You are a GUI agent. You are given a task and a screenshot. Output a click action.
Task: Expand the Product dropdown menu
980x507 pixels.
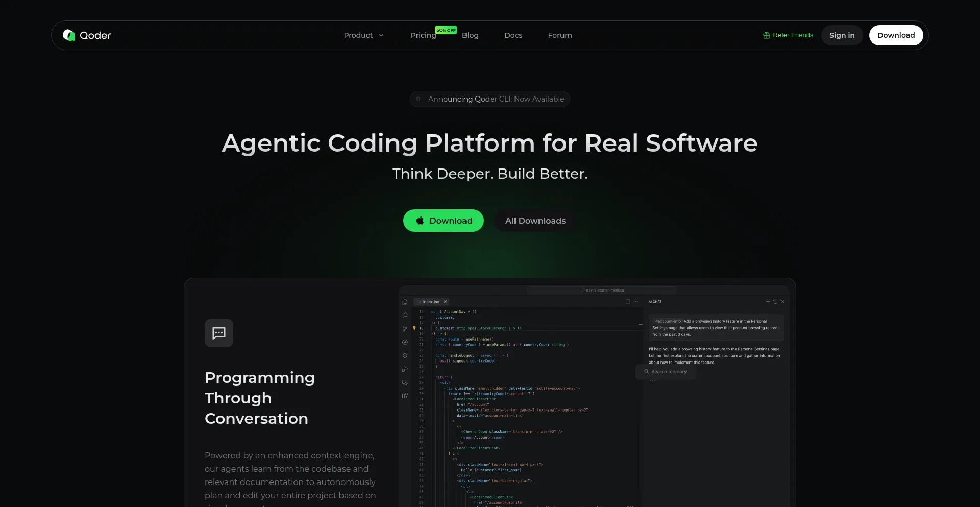363,35
